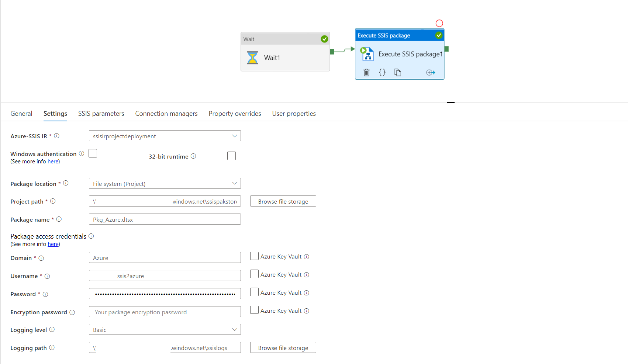Click info icon next to Project path
The width and height of the screenshot is (628, 364).
(53, 201)
